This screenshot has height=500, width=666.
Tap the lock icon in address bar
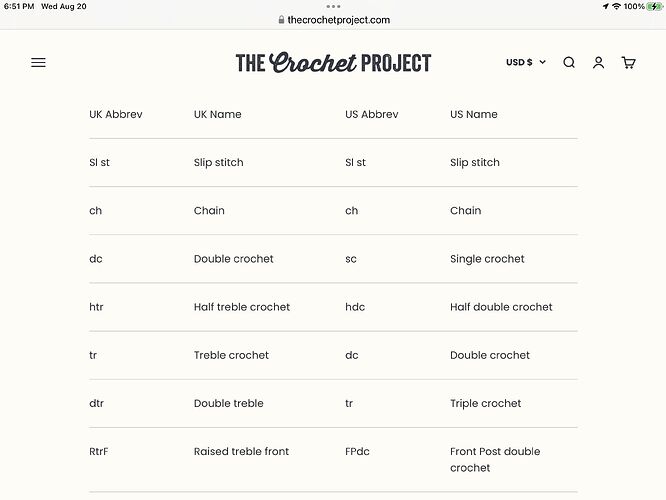(280, 20)
